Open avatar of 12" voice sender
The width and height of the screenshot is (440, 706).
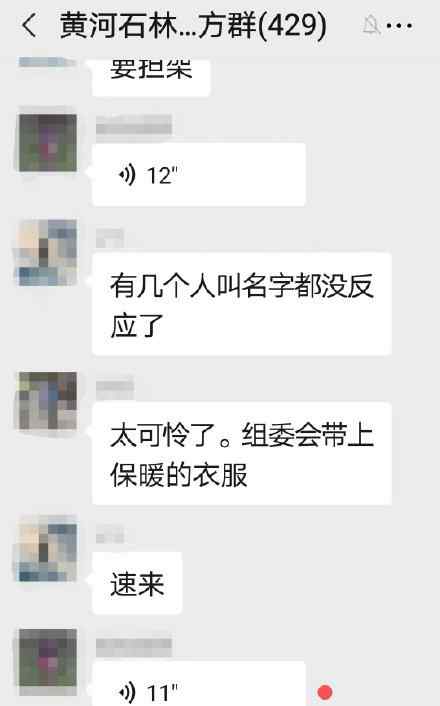pyautogui.click(x=47, y=143)
